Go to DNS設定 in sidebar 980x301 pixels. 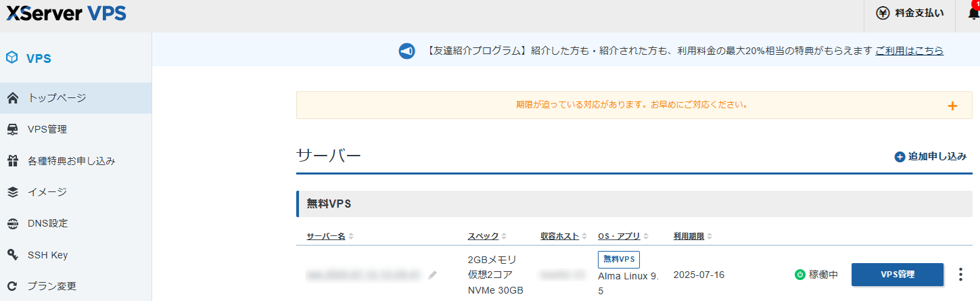coord(47,223)
